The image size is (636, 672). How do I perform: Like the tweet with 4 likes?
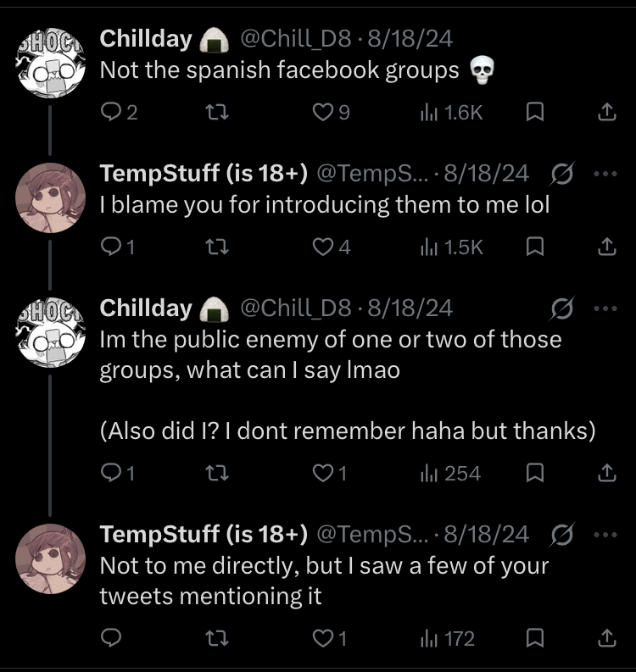click(x=322, y=247)
